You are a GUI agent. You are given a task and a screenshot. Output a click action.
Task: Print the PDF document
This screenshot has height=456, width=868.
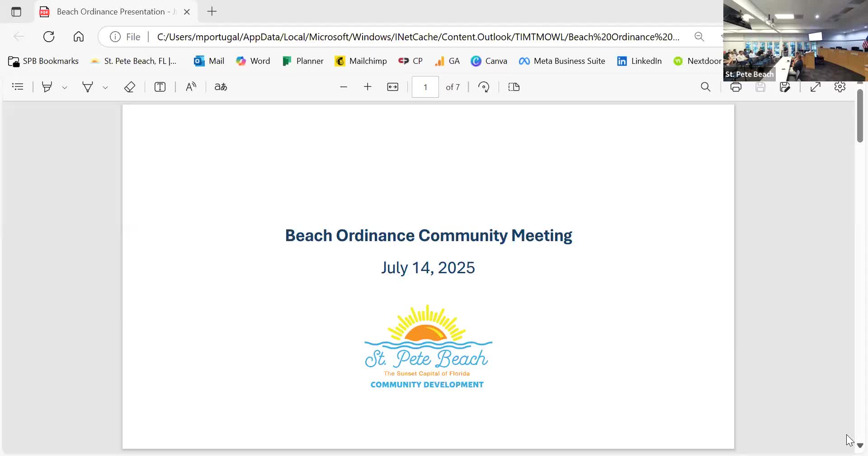click(736, 87)
